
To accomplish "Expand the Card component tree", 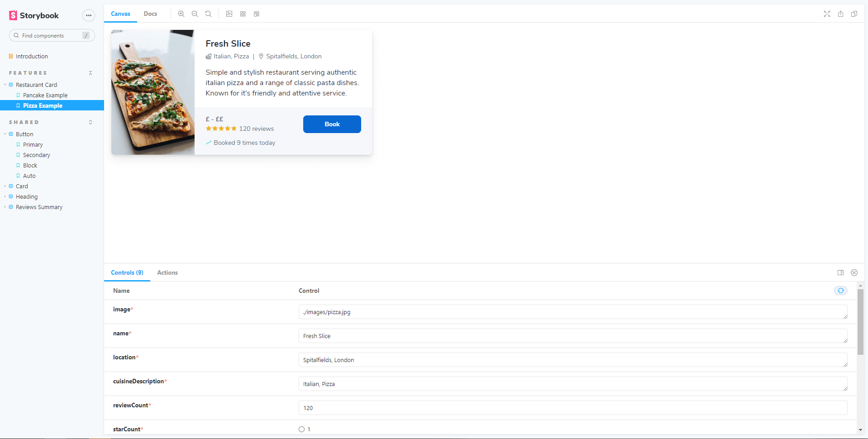I will pos(22,186).
